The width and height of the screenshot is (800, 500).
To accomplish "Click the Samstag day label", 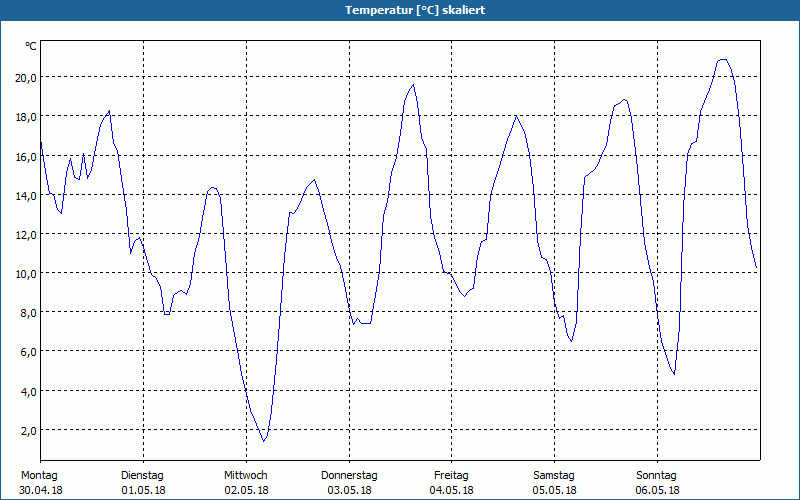I will [x=554, y=476].
